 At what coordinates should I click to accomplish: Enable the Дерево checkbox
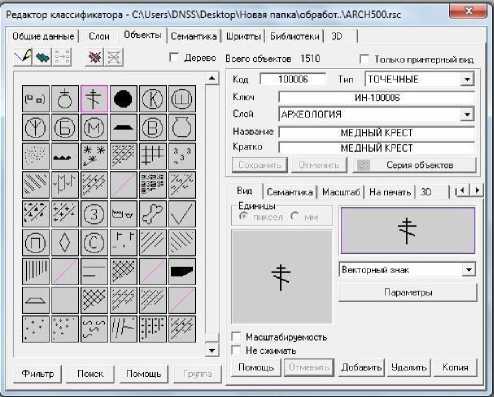coord(174,58)
